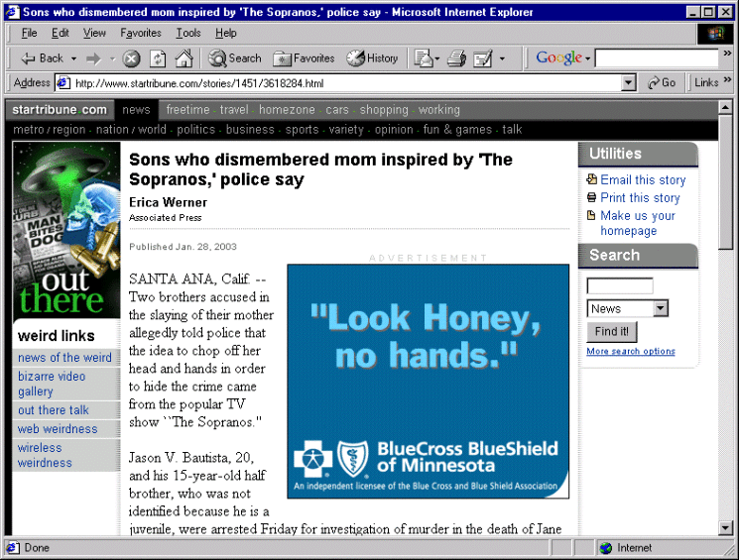Click the vertical scrollbar up arrow
The image size is (739, 560).
[x=726, y=107]
